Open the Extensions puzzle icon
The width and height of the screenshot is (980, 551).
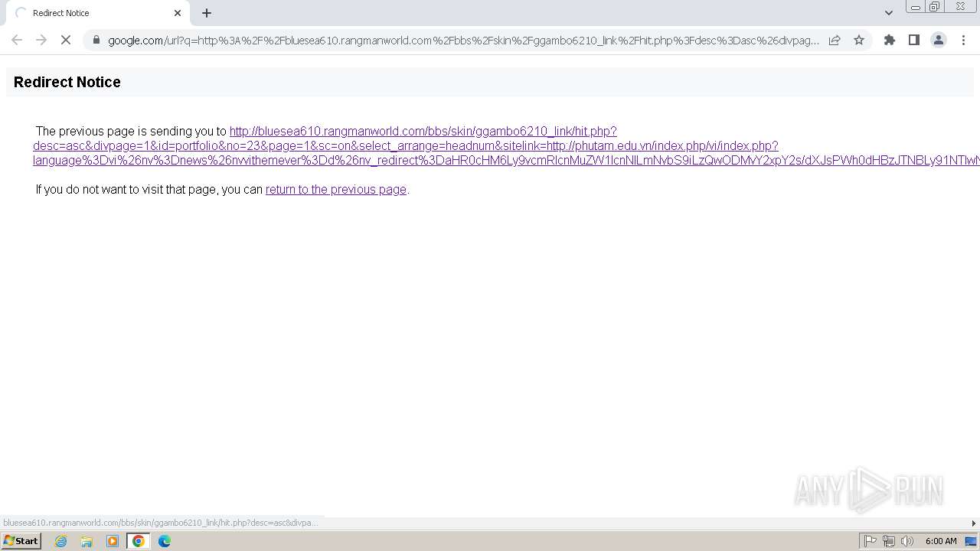[890, 40]
